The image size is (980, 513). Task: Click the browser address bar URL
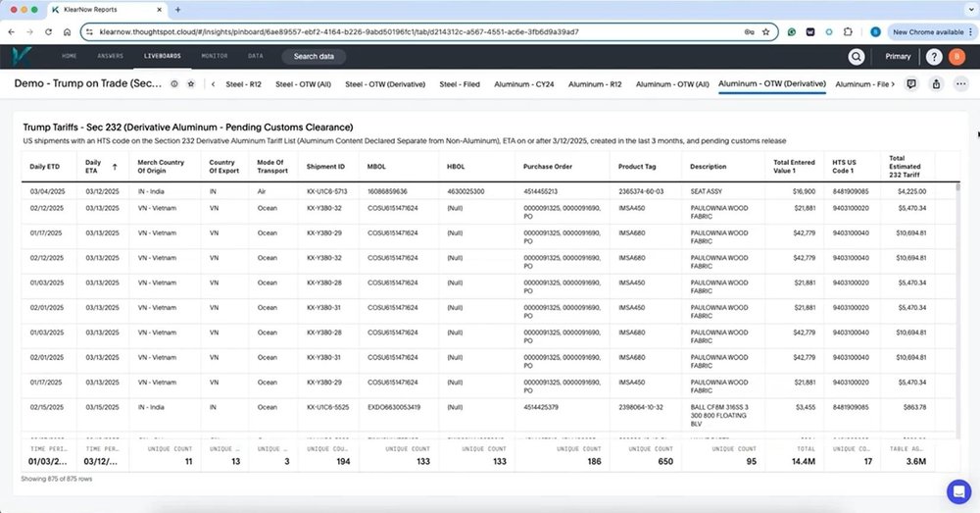pos(339,32)
